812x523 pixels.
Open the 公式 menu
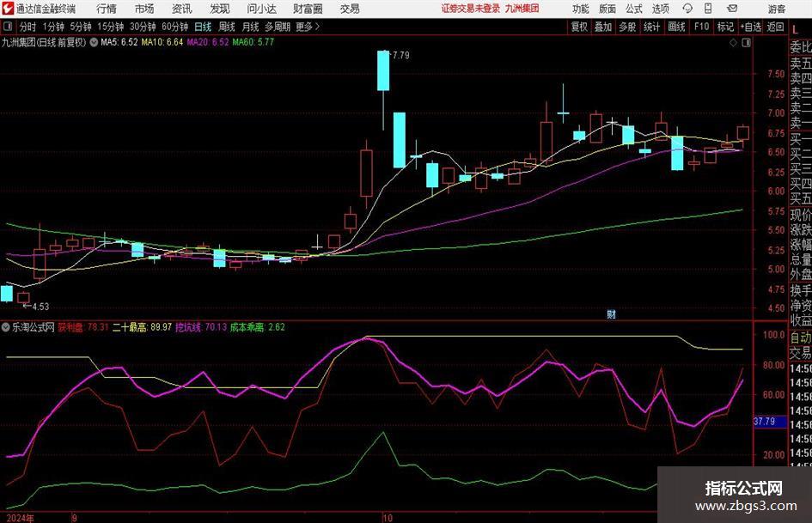[634, 9]
